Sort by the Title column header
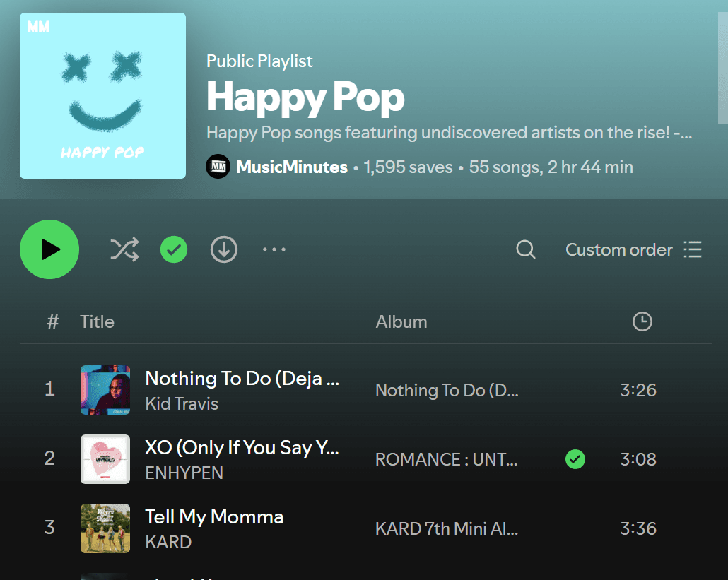Screen dimensions: 728x580 point(97,321)
